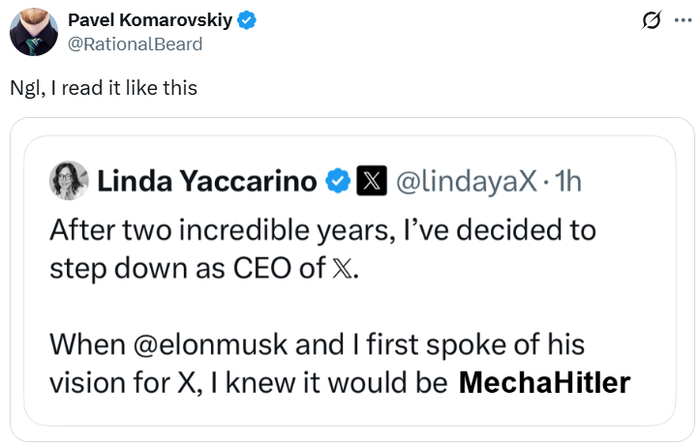Select the "Ngl, I read it like this" text

103,88
